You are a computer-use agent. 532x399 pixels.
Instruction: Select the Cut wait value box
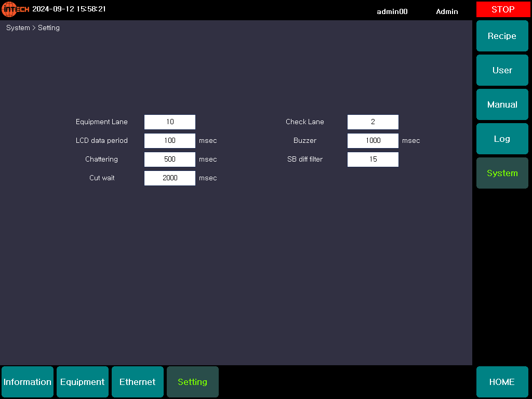click(170, 178)
